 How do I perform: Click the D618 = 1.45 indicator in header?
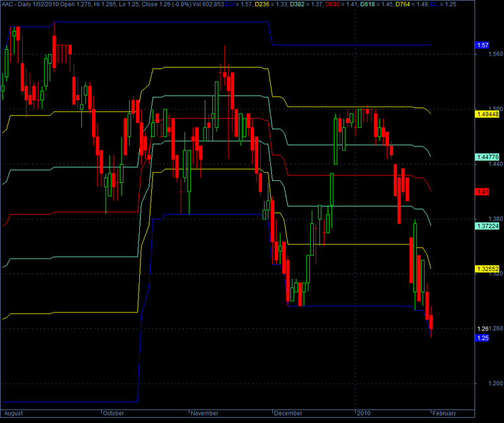coord(376,4)
